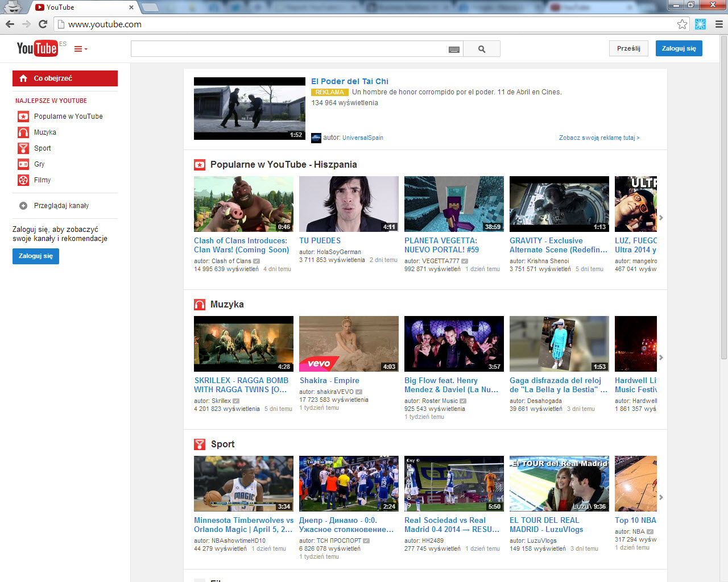The image size is (728, 582).
Task: Open Sport in the sidebar
Action: click(x=42, y=148)
